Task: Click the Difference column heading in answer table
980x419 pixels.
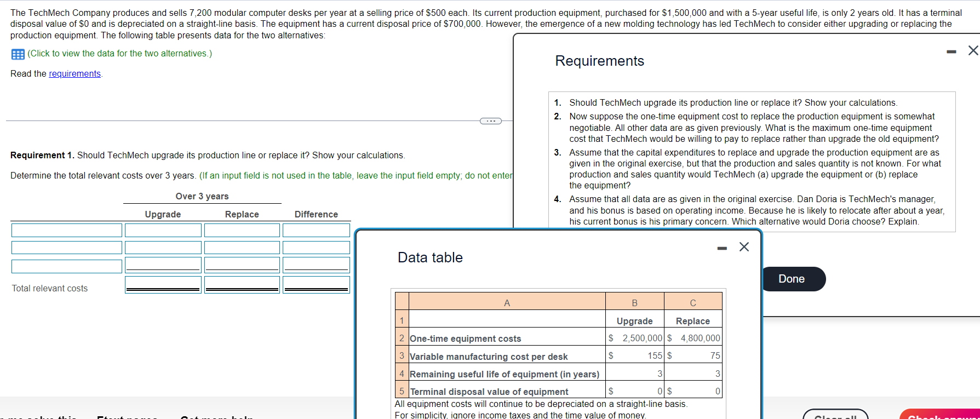Action: [x=316, y=215]
